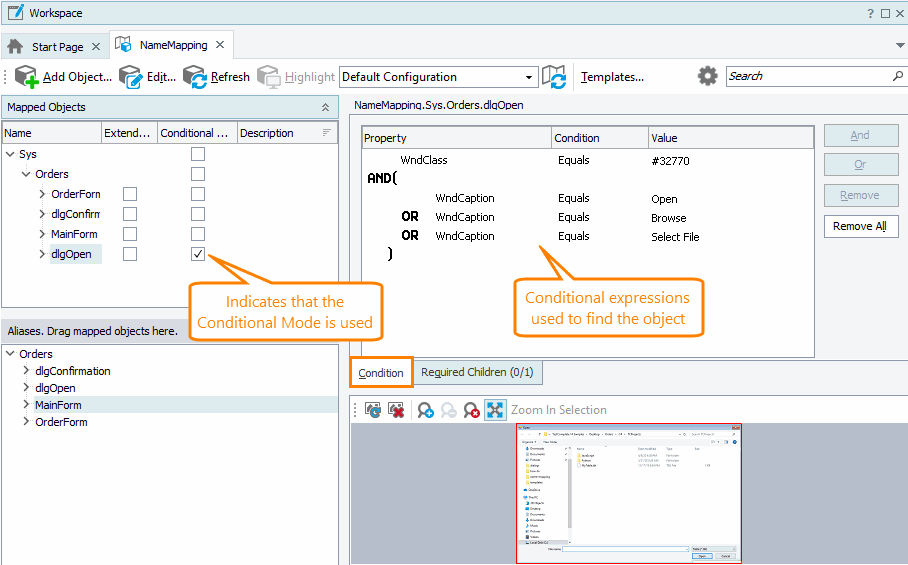Expand dlgConfirmation in the Aliases tree
The image size is (908, 565).
point(27,371)
